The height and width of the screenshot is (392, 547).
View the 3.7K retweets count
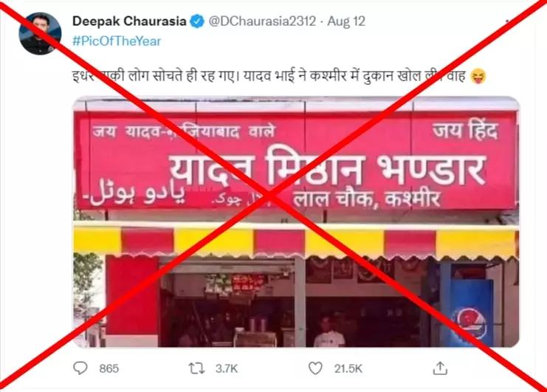tap(227, 368)
